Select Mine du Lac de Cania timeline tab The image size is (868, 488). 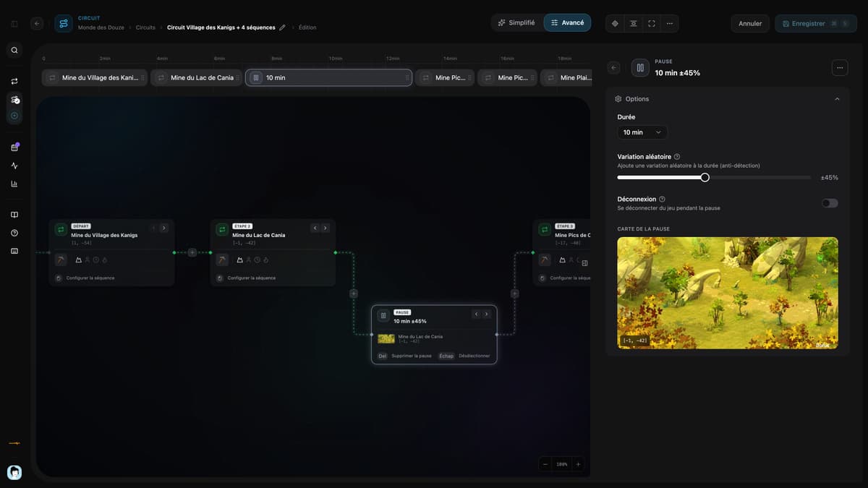197,77
